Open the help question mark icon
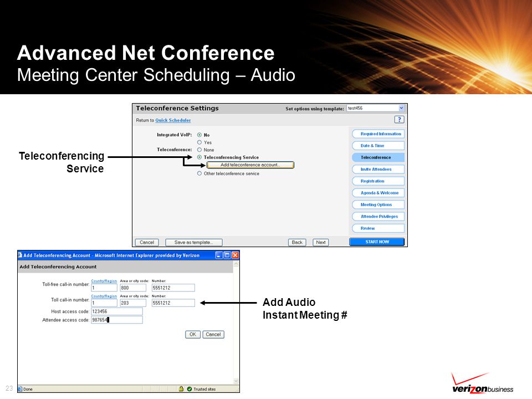Screen dimensions: 532x399 coord(399,120)
